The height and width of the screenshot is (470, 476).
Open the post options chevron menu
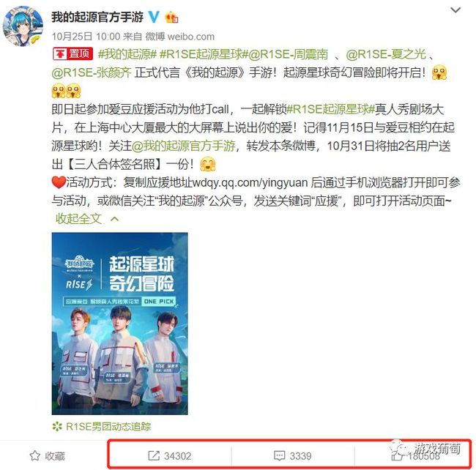pos(455,10)
